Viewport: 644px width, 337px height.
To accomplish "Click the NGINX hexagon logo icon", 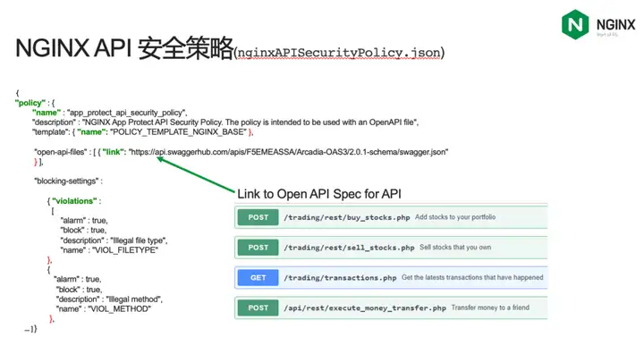I will point(575,24).
